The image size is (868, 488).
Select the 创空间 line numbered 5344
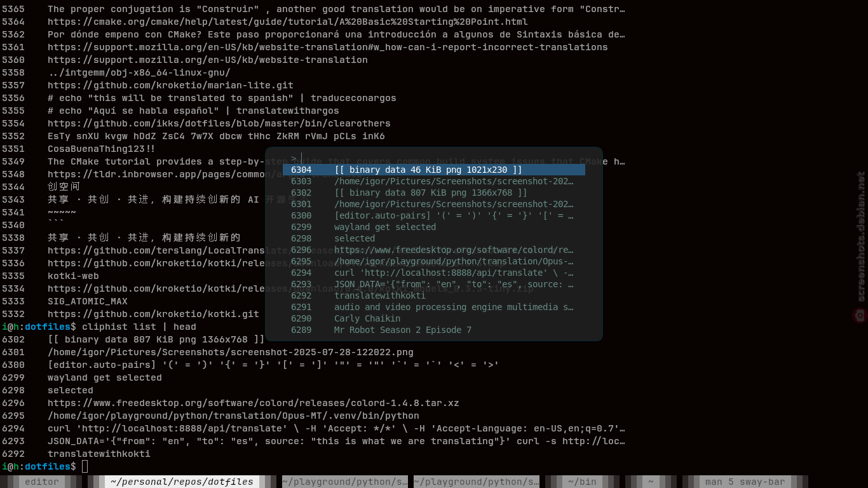(64, 187)
